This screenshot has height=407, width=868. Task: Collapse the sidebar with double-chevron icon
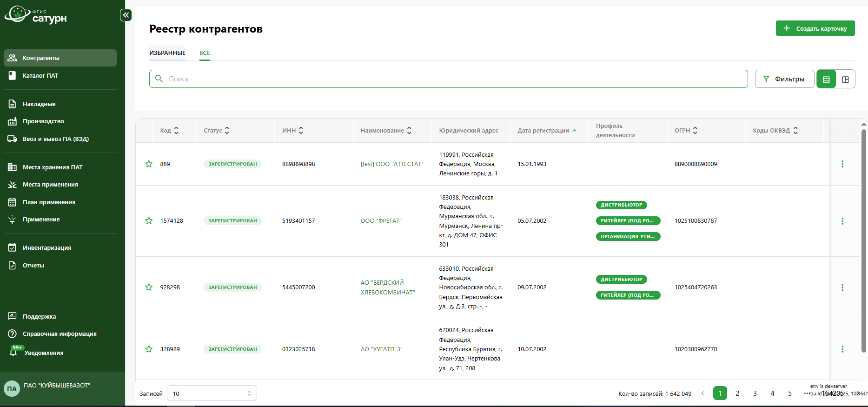pyautogui.click(x=126, y=15)
